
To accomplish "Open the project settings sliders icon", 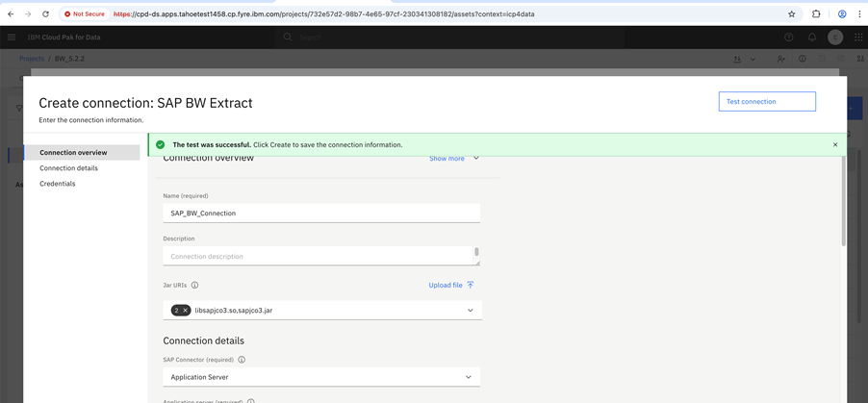I will (860, 59).
